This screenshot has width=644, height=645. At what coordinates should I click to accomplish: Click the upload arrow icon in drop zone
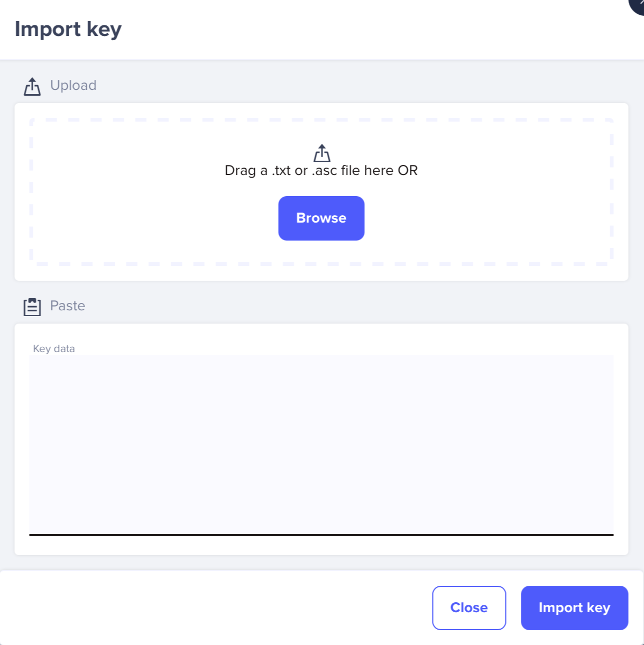click(x=321, y=153)
